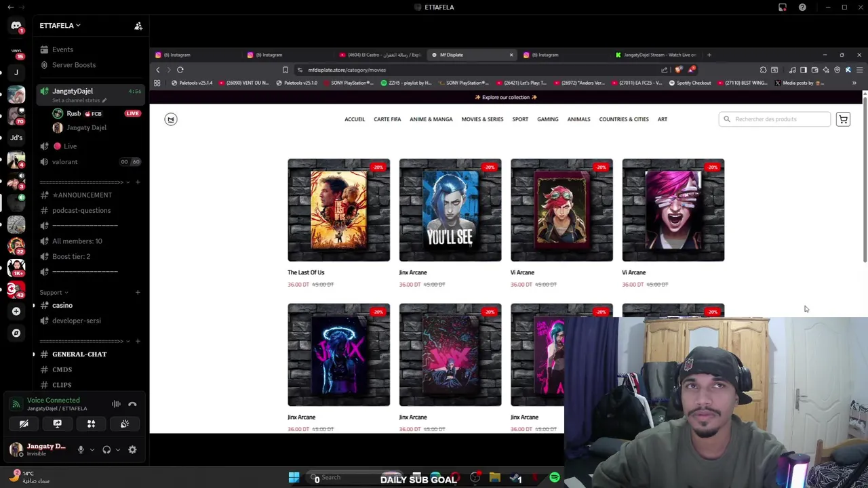Image resolution: width=868 pixels, height=488 pixels.
Task: Open ETTAFELA server dropdown menu
Action: click(60, 26)
